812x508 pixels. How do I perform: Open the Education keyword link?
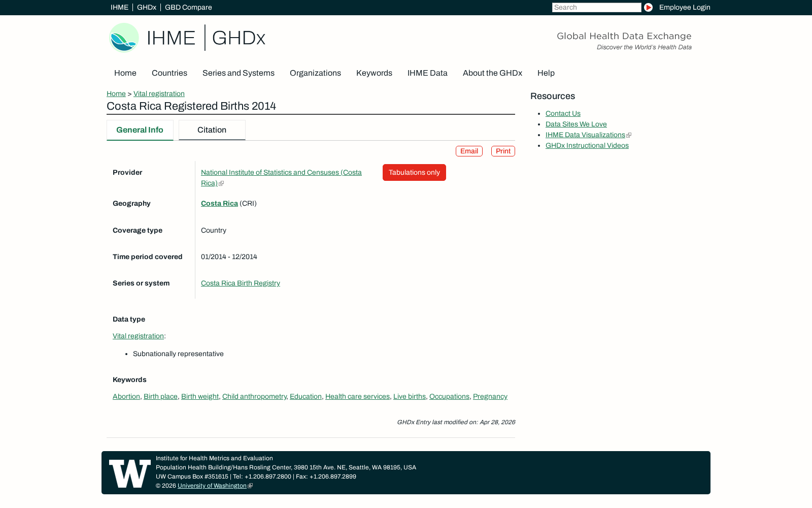point(306,397)
